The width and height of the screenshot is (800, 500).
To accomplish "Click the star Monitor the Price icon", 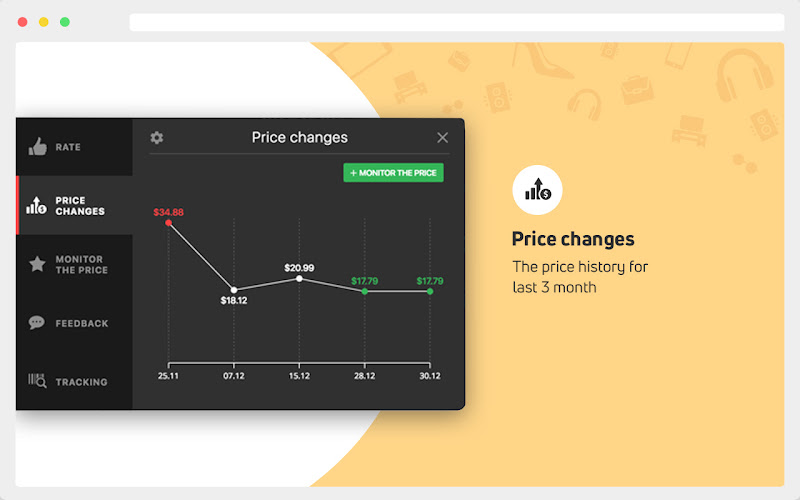I will [37, 264].
